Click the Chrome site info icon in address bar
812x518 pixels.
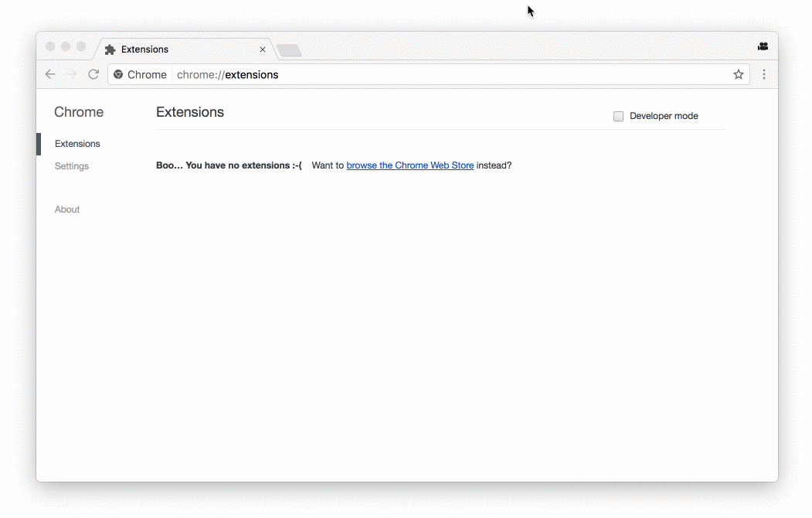click(118, 74)
